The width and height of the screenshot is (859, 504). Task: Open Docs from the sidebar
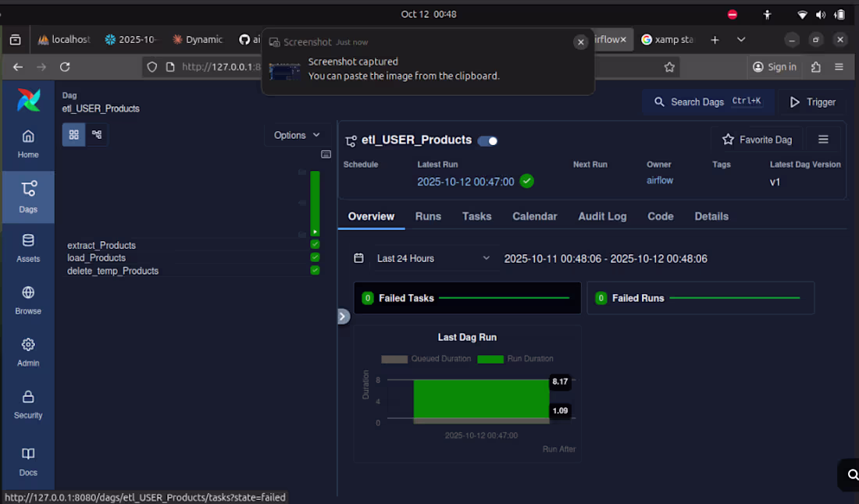pos(28,462)
